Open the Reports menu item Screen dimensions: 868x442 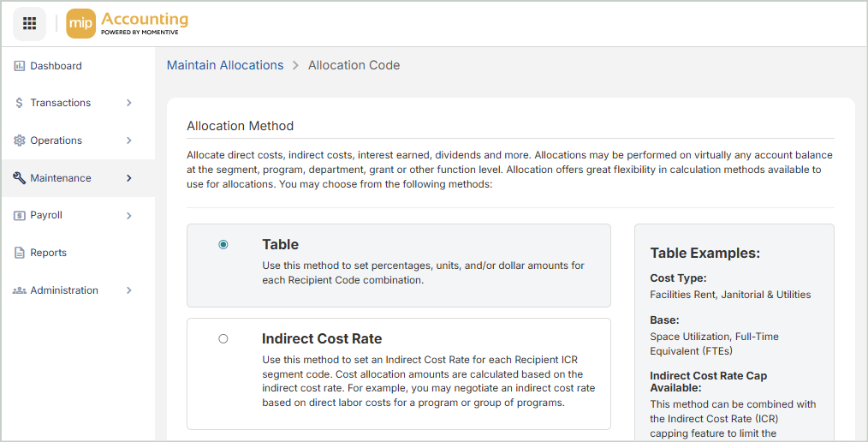tap(48, 253)
